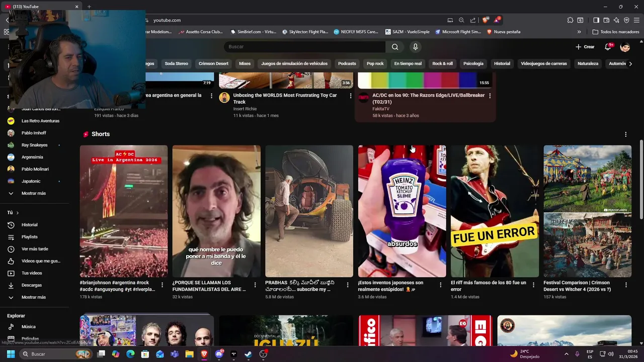Open Shorts shelf three-dot options menu

click(625, 134)
